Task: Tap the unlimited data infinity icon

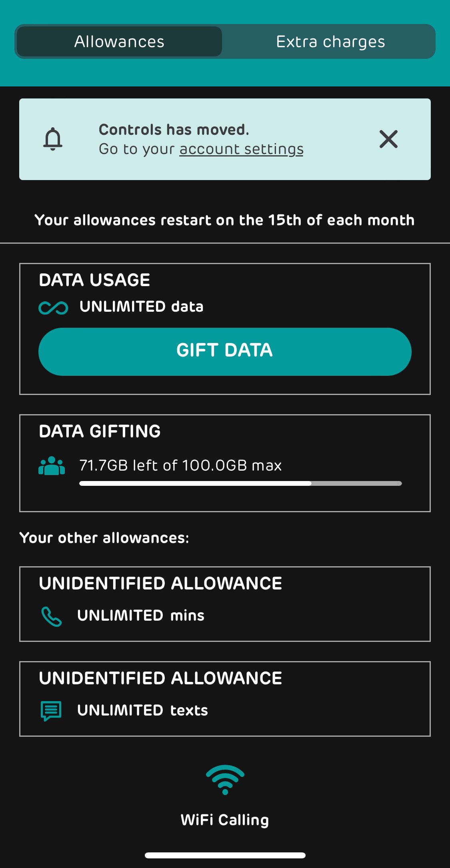Action: (53, 307)
